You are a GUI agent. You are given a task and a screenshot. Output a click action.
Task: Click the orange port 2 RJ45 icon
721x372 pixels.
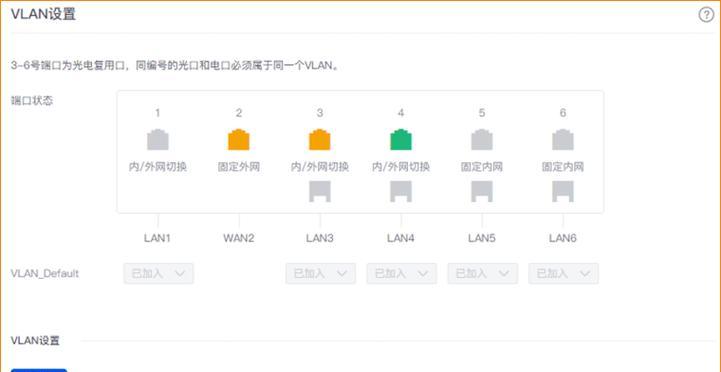point(239,140)
